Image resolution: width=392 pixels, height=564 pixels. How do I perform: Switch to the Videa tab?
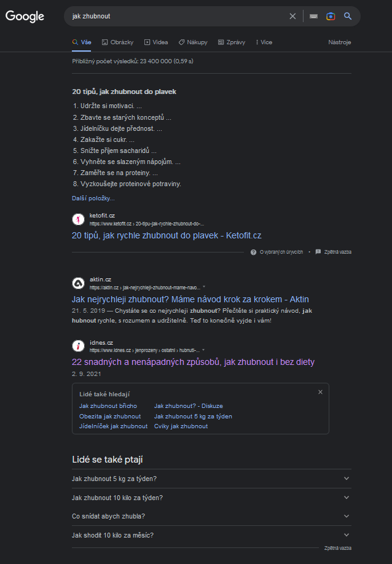click(156, 42)
